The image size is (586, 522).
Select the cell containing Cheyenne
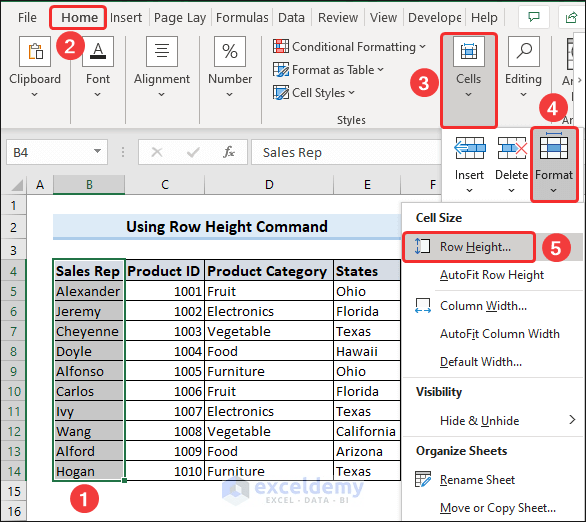pyautogui.click(x=89, y=331)
